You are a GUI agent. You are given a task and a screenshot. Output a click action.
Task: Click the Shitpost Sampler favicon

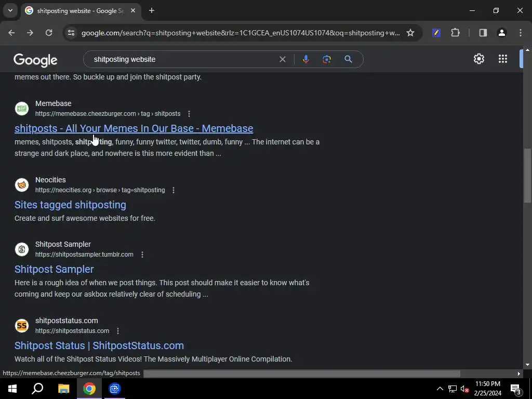coord(22,249)
